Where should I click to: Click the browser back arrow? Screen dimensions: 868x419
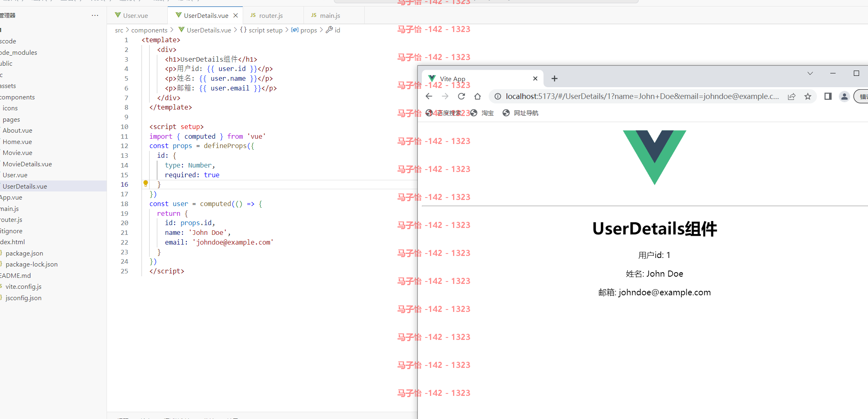429,96
